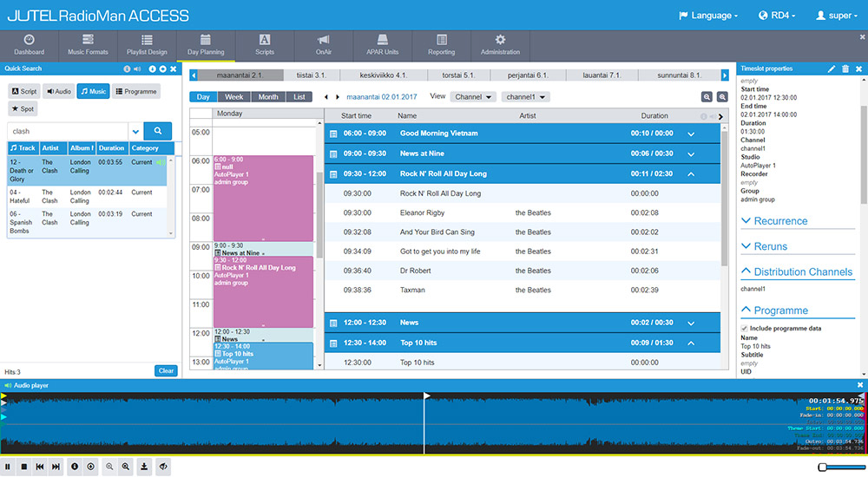868x477 pixels.
Task: Open Playlist Design module
Action: pyautogui.click(x=147, y=45)
